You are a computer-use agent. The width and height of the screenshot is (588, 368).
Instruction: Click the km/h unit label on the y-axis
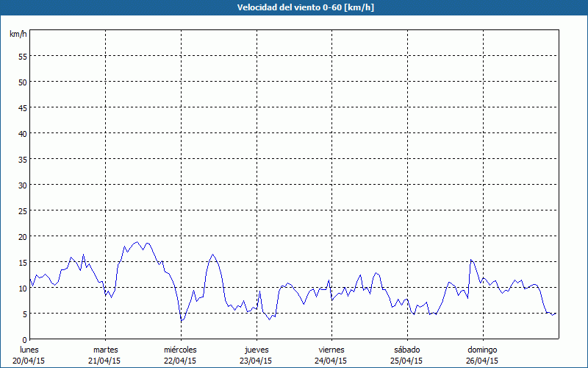point(18,35)
